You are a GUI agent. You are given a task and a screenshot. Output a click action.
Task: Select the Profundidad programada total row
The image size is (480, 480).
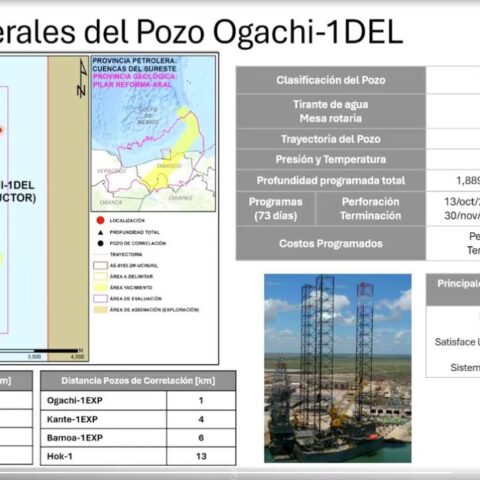click(x=358, y=181)
